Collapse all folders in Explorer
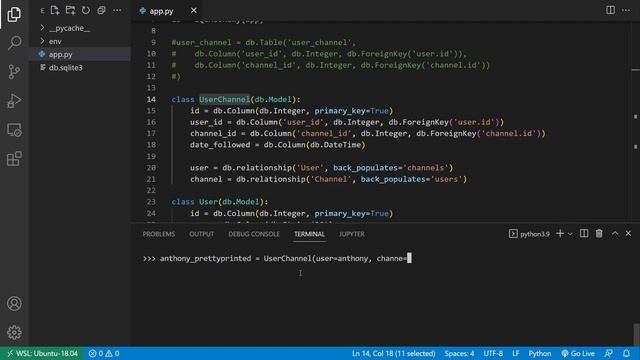Viewport: 640px width, 360px height. click(x=101, y=10)
